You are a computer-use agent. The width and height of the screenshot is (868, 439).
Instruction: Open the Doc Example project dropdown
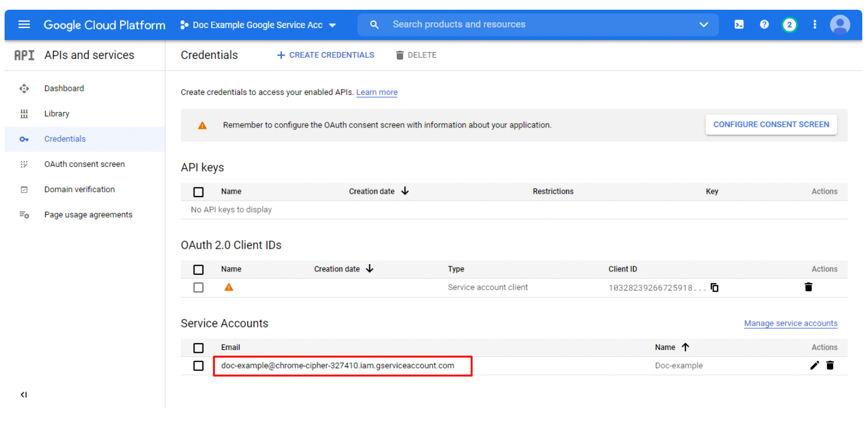point(258,25)
